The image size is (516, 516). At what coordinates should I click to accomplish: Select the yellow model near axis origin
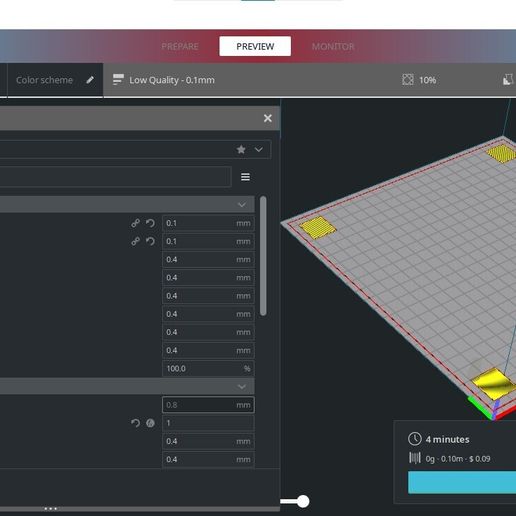coord(493,383)
